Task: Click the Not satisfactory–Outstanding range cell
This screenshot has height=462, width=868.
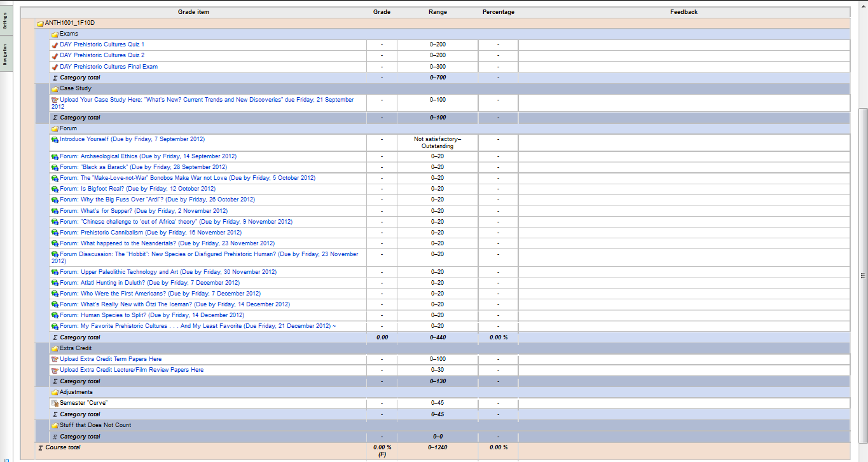Action: click(437, 142)
